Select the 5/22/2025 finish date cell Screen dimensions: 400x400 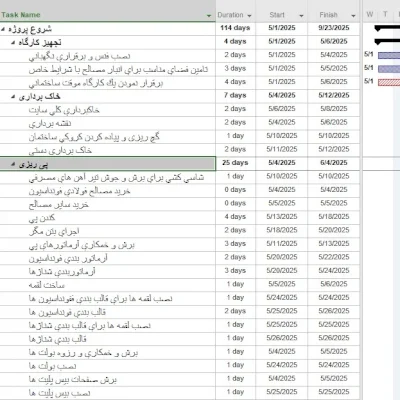point(334,257)
